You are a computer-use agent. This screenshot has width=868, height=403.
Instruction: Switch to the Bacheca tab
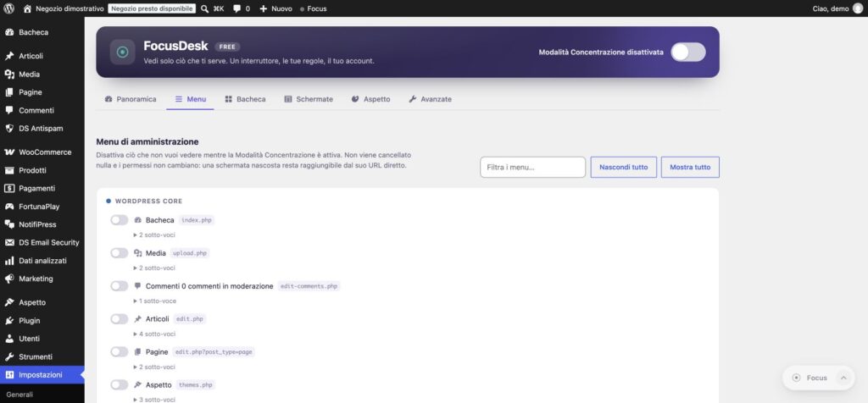tap(245, 100)
